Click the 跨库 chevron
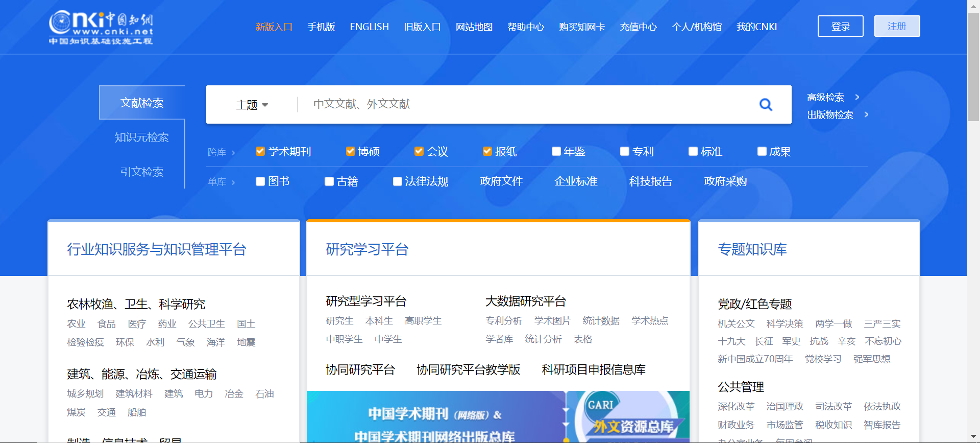The image size is (980, 443). click(x=233, y=152)
